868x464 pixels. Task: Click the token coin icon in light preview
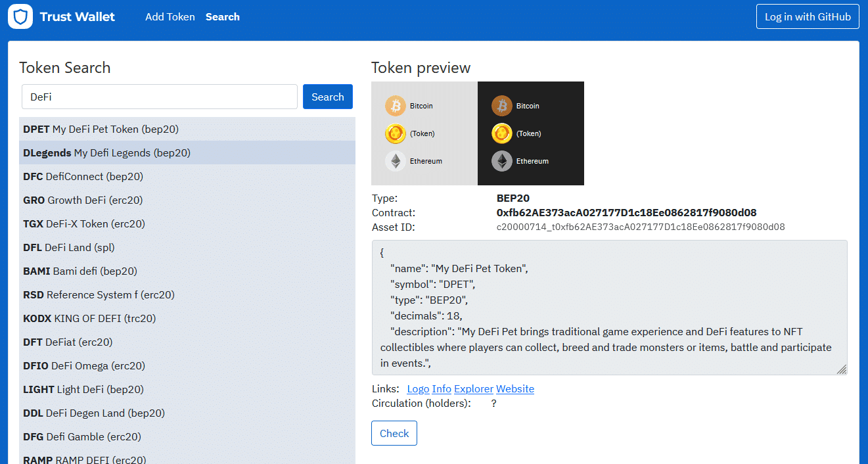[396, 133]
